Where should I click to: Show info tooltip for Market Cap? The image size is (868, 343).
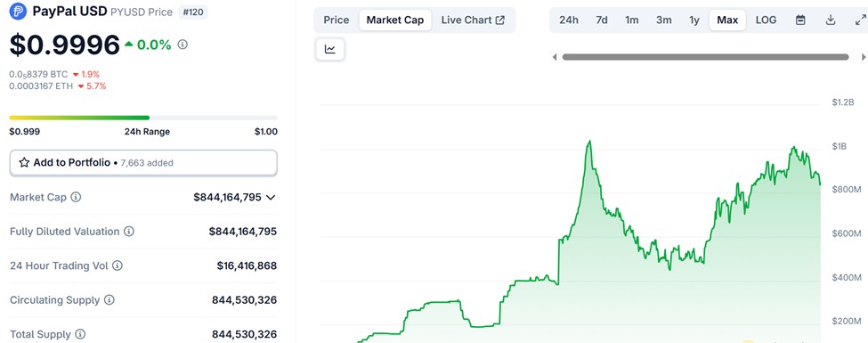(x=76, y=197)
